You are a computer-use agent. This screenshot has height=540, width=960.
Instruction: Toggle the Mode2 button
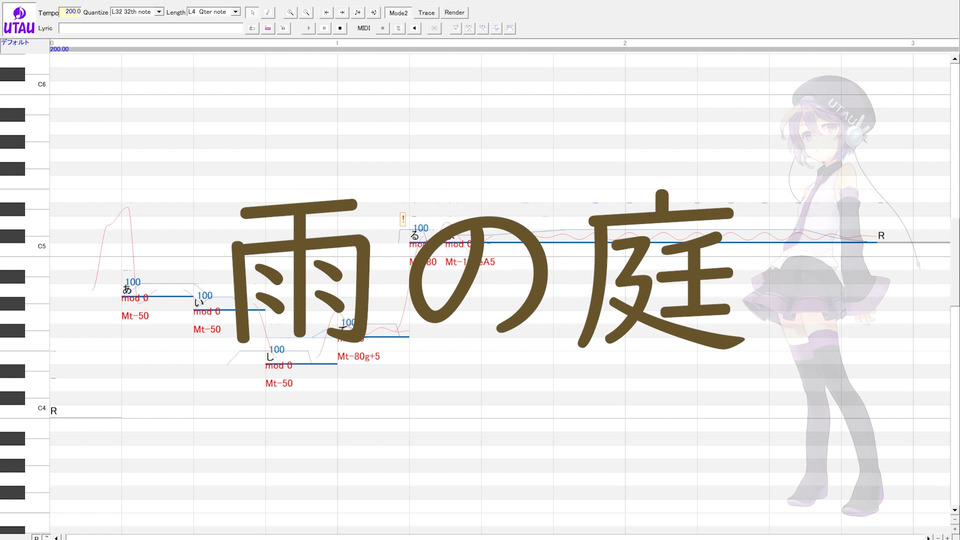click(x=398, y=12)
